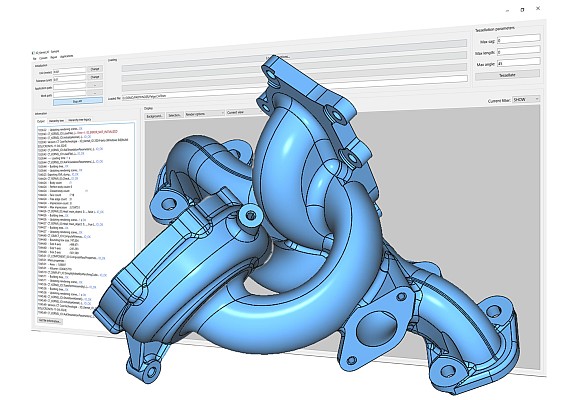The width and height of the screenshot is (578, 400).
Task: Click the Loaded file path field
Action: point(295,88)
